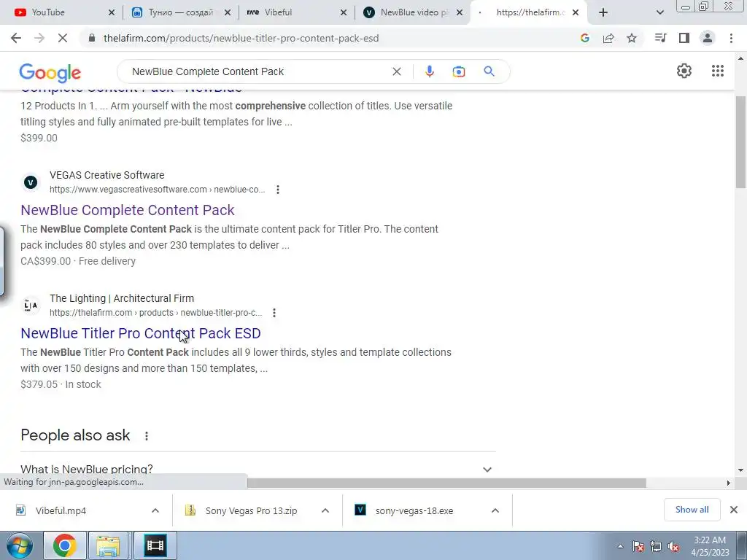Open the Windows Start menu

[x=20, y=545]
